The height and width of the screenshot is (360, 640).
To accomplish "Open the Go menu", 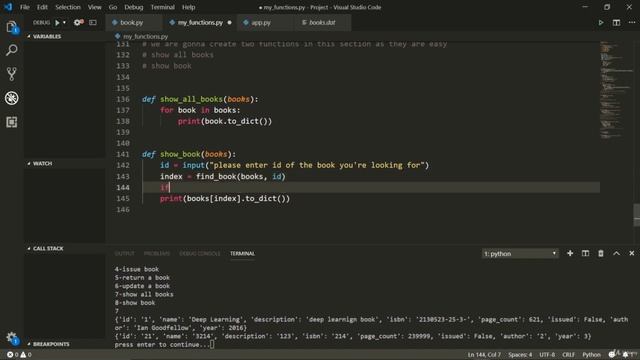I will [113, 7].
